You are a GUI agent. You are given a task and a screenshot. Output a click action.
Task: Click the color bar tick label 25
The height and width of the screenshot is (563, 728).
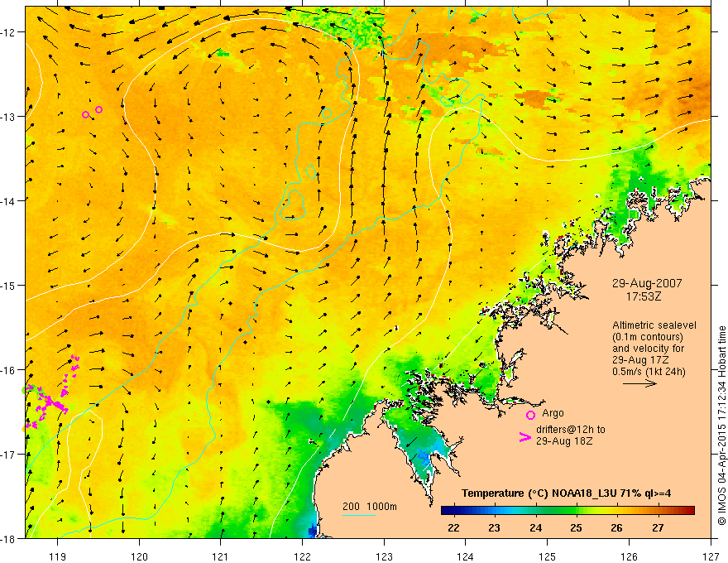pos(576,528)
